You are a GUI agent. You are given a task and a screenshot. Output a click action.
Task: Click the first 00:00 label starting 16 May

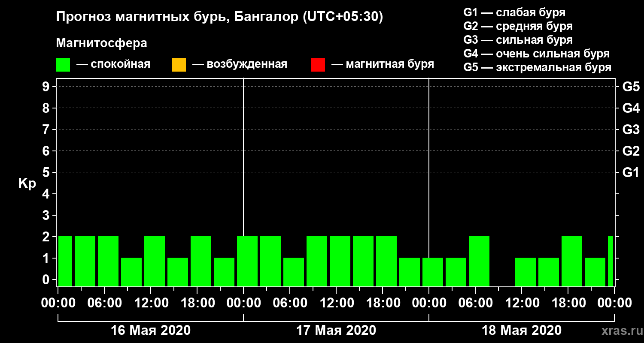pos(58,303)
